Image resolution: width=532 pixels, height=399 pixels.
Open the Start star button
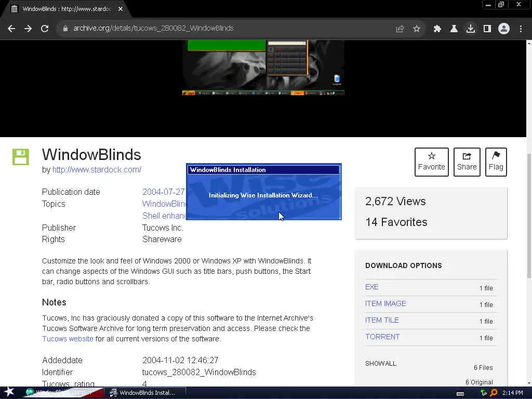9,392
